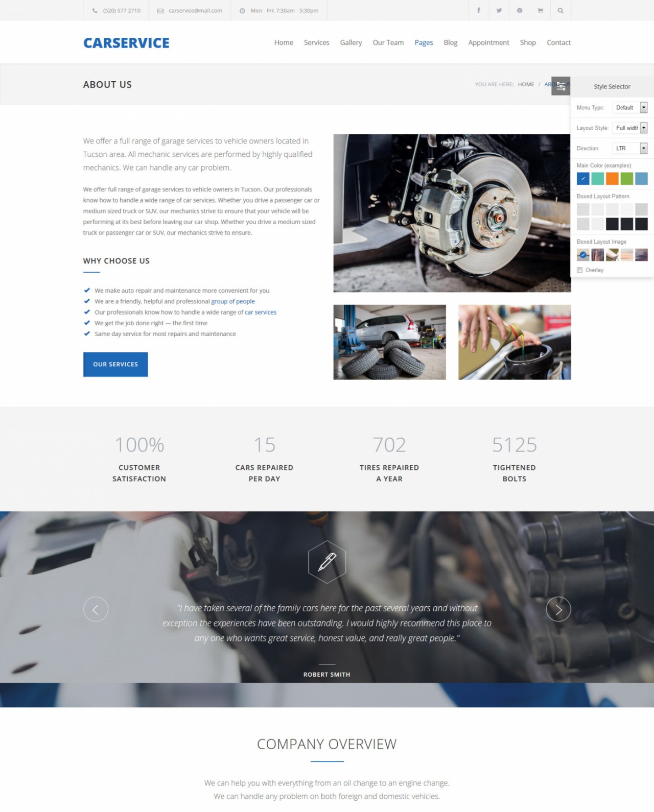Click the envelope email icon
Screen dimensions: 654x812
click(160, 11)
